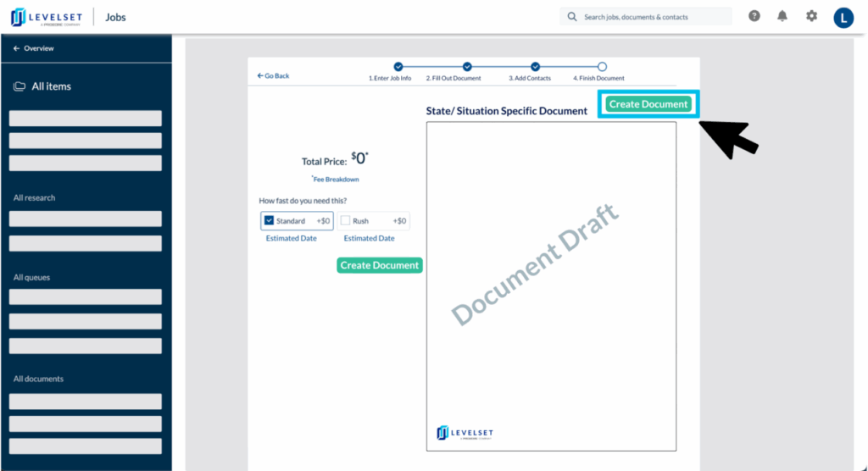The image size is (868, 471).
Task: Click the Levelset logo on document draft
Action: pos(465,433)
